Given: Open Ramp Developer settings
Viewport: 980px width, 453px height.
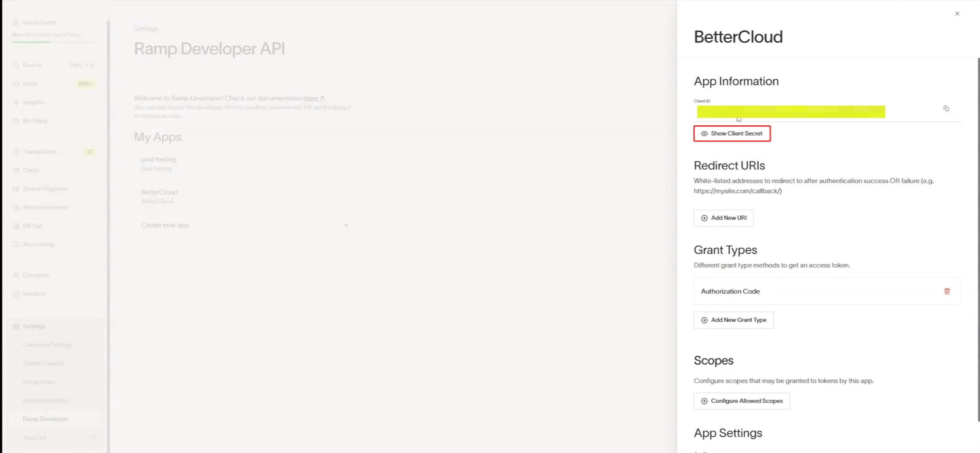Looking at the screenshot, I should click(45, 419).
